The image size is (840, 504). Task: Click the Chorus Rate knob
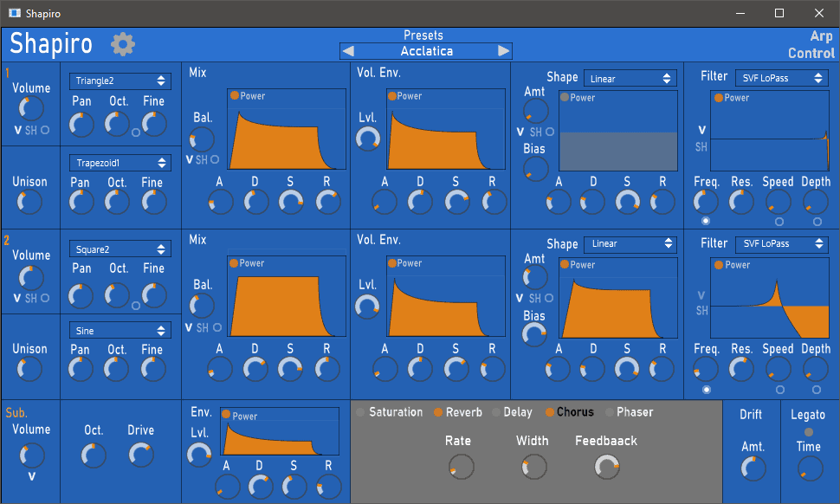(x=462, y=467)
